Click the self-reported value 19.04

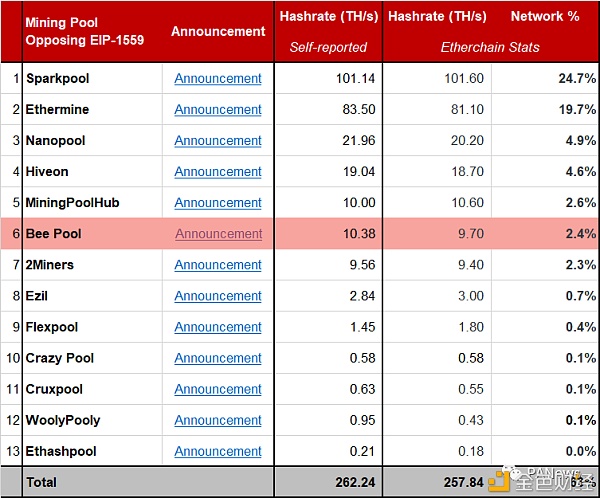click(x=359, y=171)
